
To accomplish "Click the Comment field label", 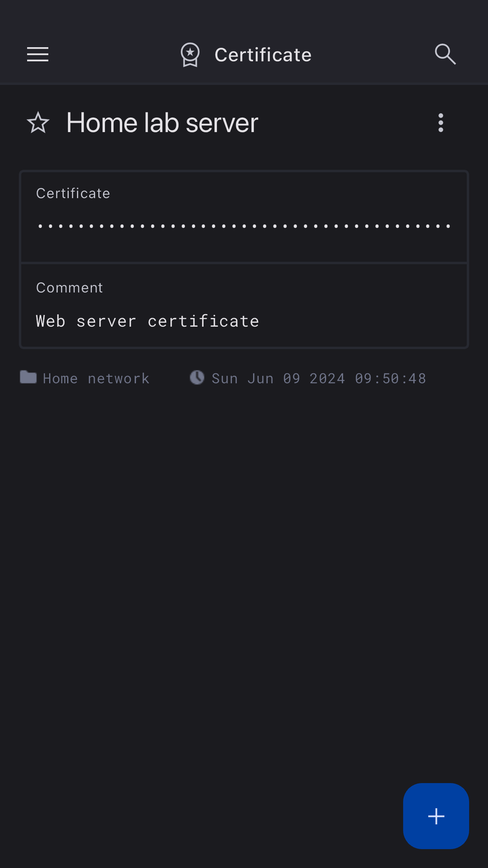I will [70, 288].
